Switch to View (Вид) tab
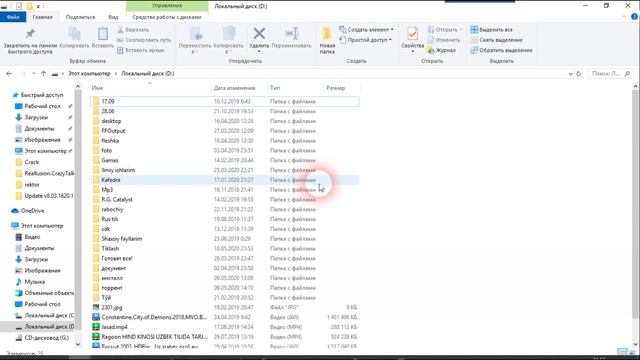 coord(113,17)
